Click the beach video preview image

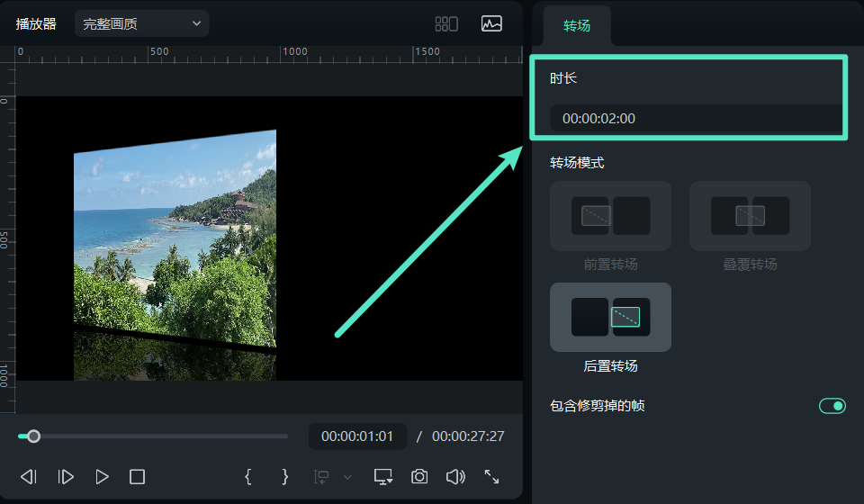(175, 255)
